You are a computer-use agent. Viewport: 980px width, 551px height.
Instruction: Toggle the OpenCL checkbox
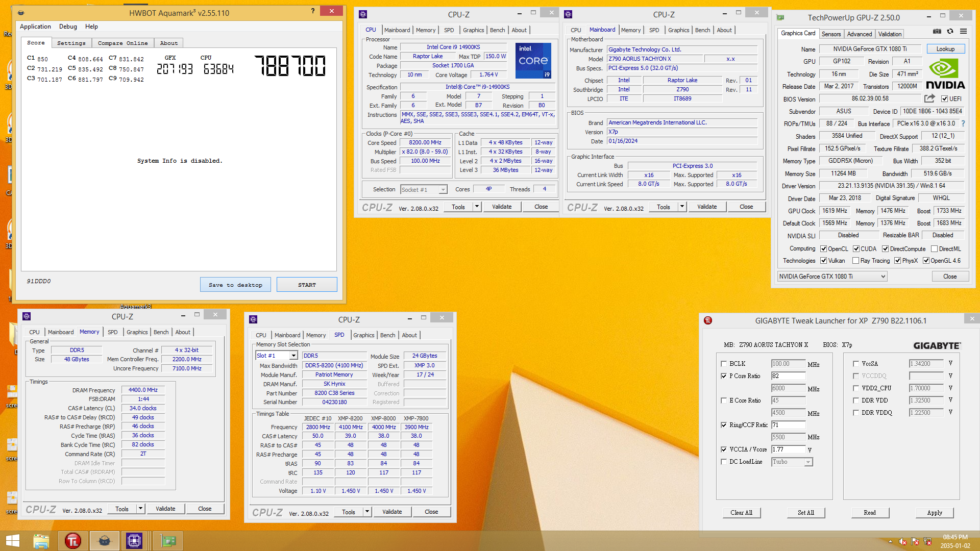coord(823,249)
